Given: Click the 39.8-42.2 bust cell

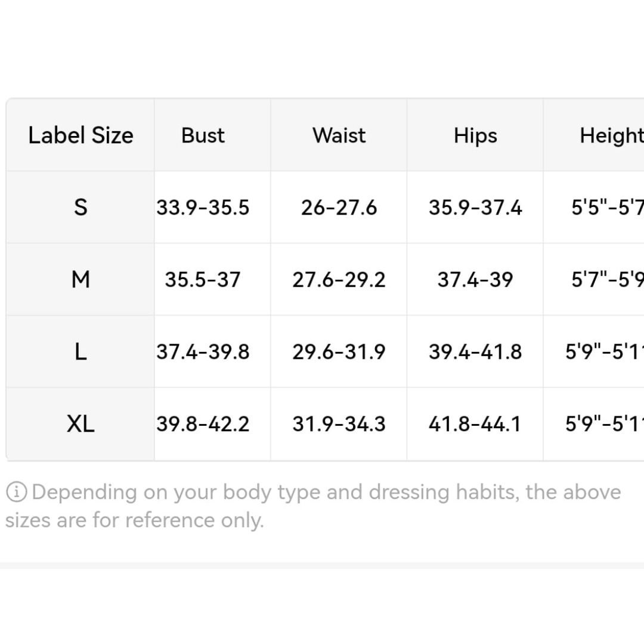Looking at the screenshot, I should click(203, 424).
